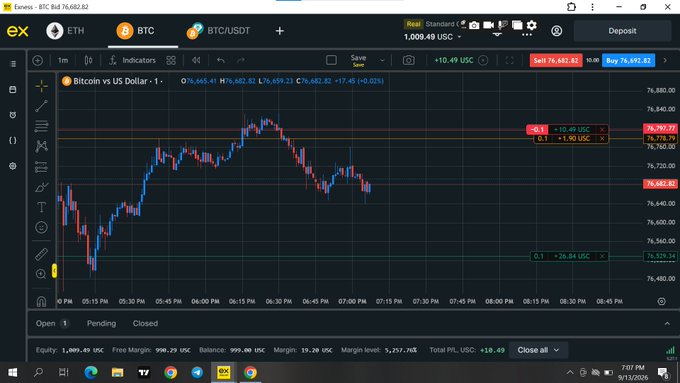Select the ruler measure tool
This screenshot has height=383, width=680.
point(42,254)
